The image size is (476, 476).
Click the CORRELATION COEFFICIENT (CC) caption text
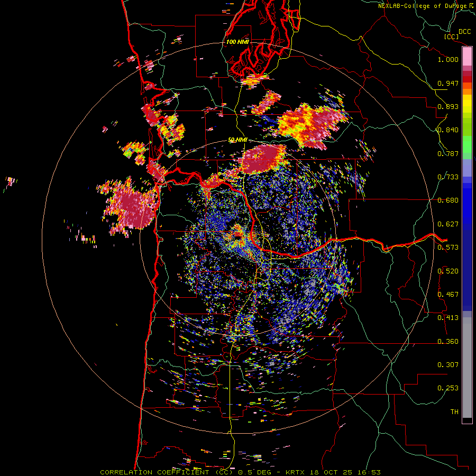click(x=167, y=472)
